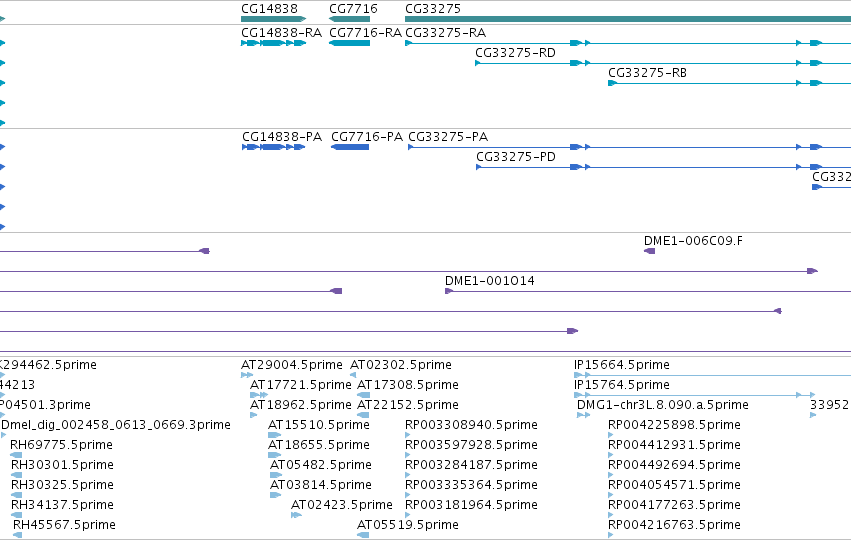
Task: Click the RP003597928.5prime label
Action: [471, 445]
